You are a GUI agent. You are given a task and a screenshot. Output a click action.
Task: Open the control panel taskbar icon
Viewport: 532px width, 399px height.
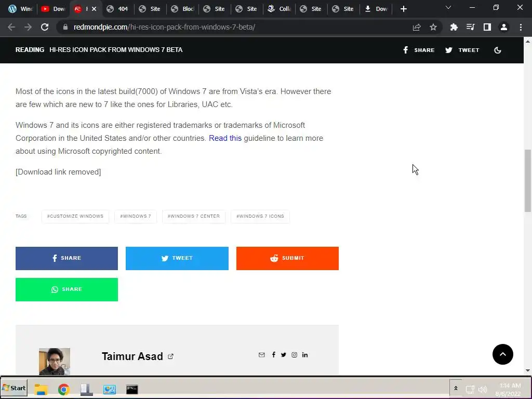[x=109, y=389]
